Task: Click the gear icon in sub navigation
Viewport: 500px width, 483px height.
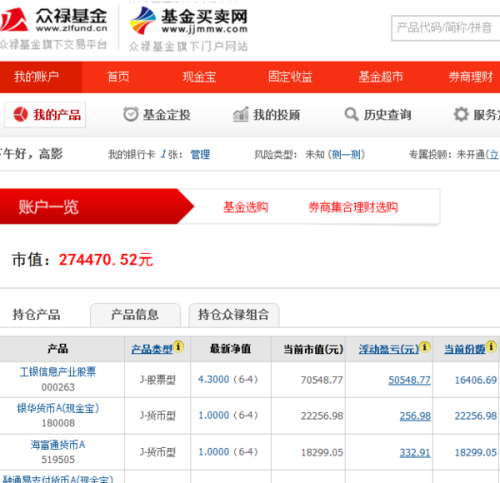Action: (461, 114)
